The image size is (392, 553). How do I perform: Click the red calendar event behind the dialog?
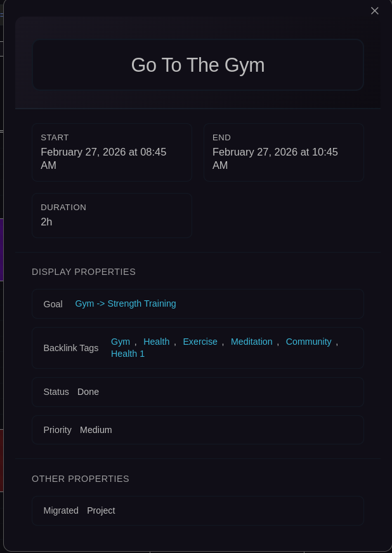(x=1, y=460)
